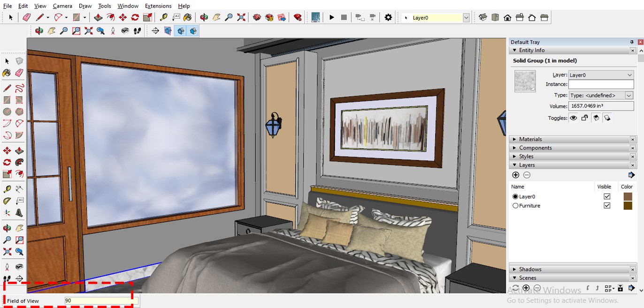Viewport: 644px width, 308px height.
Task: Switch to Iso view house icon
Action: click(483, 17)
